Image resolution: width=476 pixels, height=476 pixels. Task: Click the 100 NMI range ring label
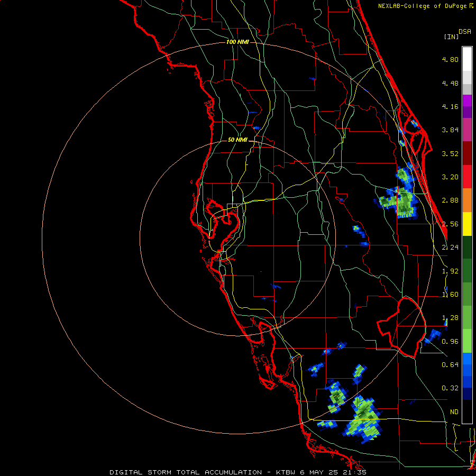[x=237, y=42]
